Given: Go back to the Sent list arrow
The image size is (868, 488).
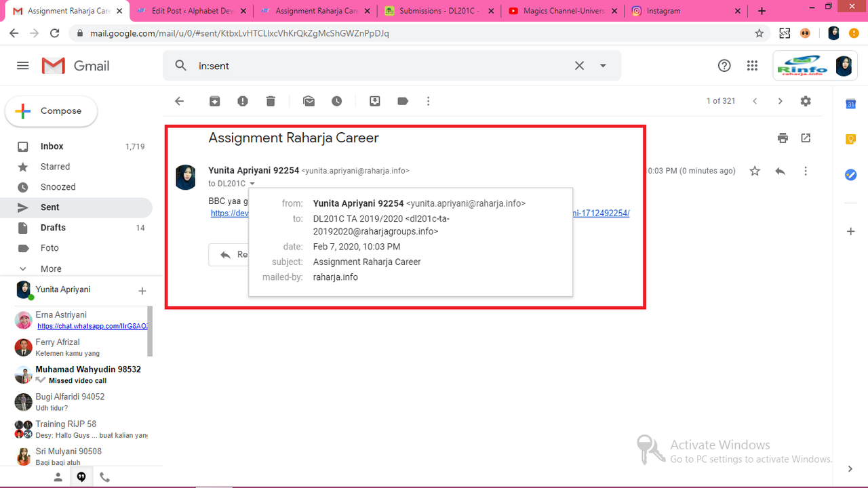Looking at the screenshot, I should point(179,101).
